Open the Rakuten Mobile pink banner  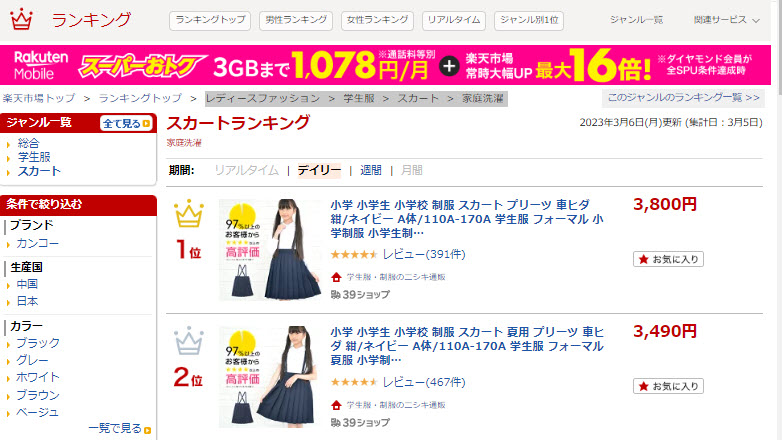(386, 65)
